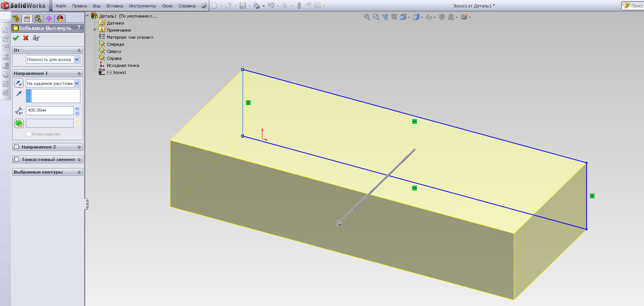The height and width of the screenshot is (306, 644).
Task: Open the PropertyManager tab
Action: pyautogui.click(x=27, y=18)
